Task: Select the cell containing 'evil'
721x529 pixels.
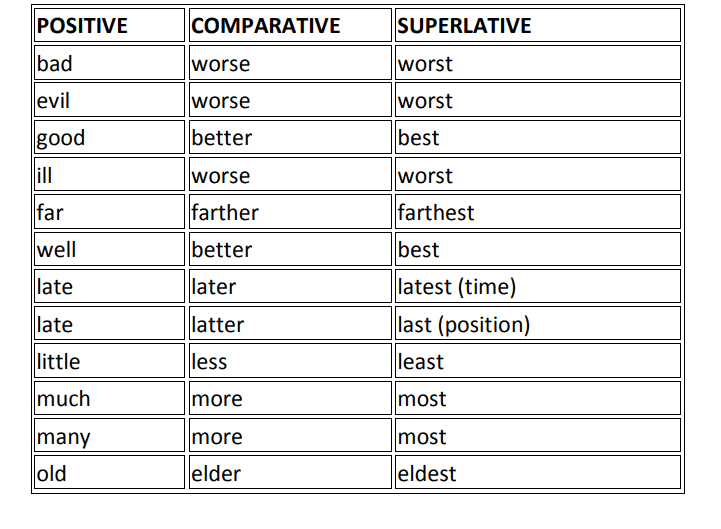Action: click(53, 101)
